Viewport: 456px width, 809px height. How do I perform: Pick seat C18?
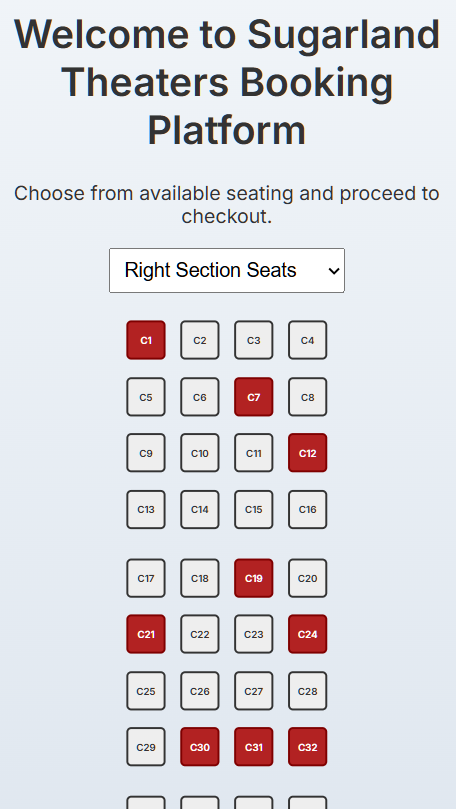point(200,578)
